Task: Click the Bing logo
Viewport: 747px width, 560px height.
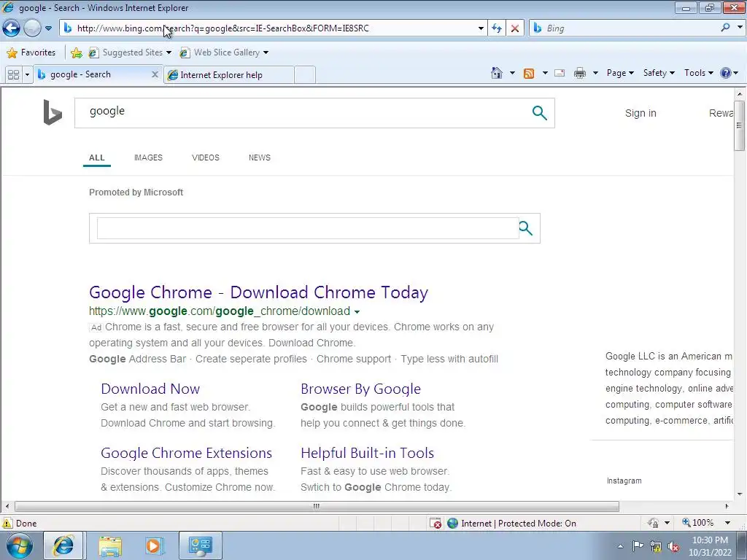Action: click(x=53, y=112)
